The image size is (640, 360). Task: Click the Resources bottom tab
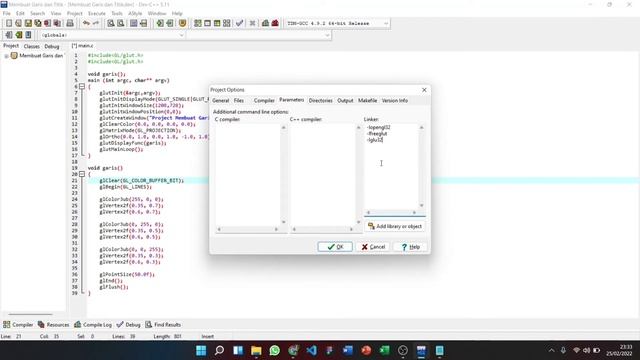(x=53, y=325)
